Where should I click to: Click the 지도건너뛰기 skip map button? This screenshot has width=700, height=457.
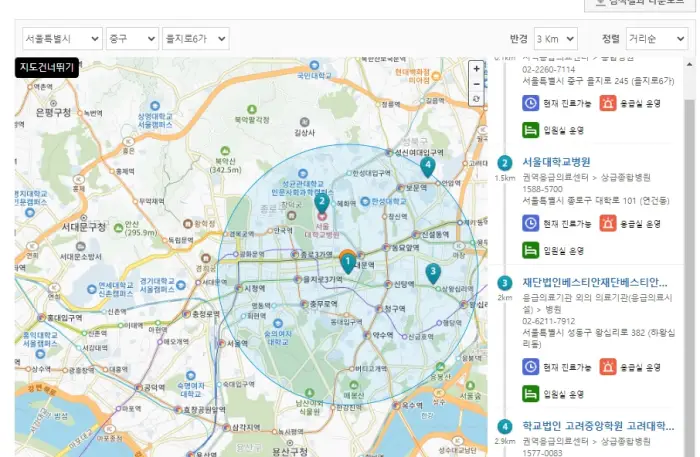[x=47, y=67]
